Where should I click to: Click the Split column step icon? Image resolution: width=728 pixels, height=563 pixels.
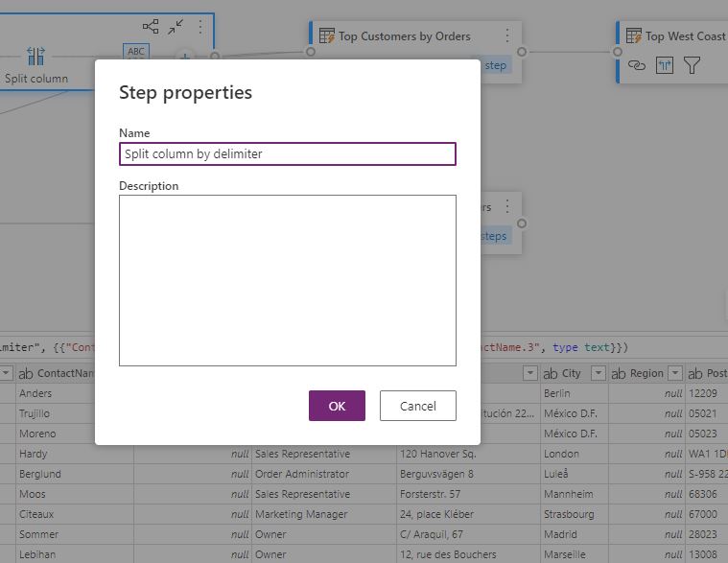[35, 56]
